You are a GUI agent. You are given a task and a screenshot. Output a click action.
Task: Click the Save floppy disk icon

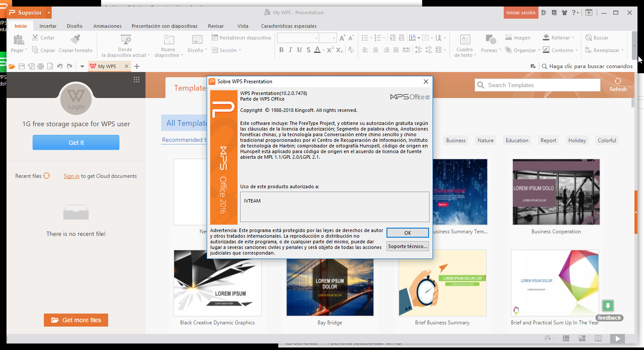click(x=21, y=66)
